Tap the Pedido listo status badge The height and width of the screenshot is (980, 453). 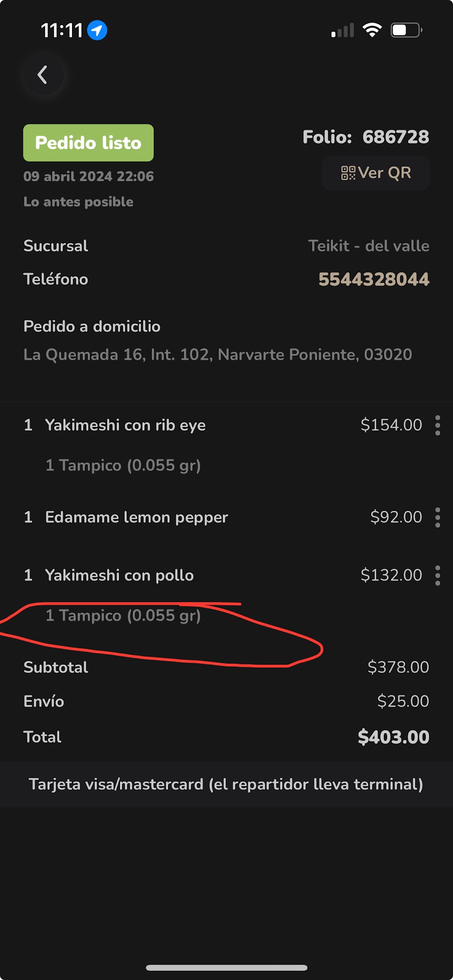(88, 143)
